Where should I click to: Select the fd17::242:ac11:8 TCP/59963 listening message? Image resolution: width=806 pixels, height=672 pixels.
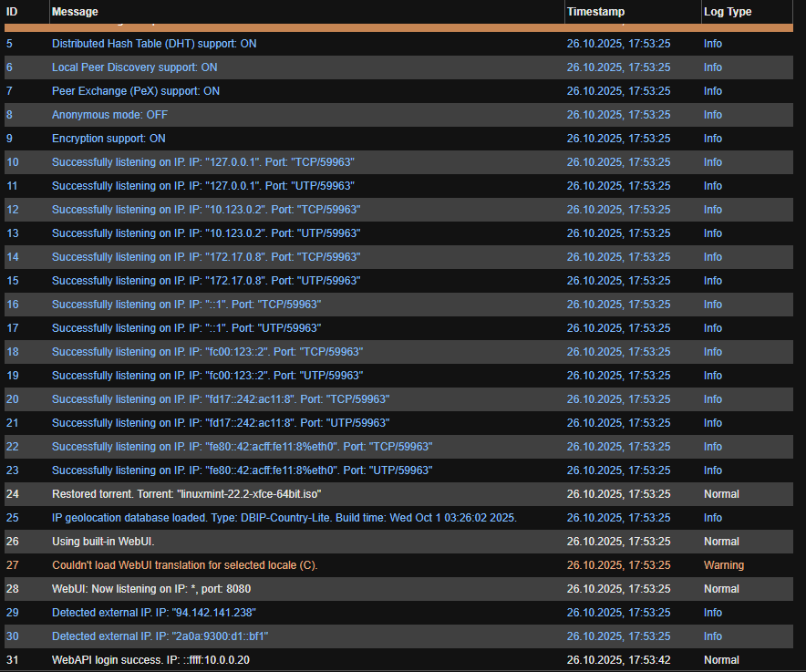[221, 398]
